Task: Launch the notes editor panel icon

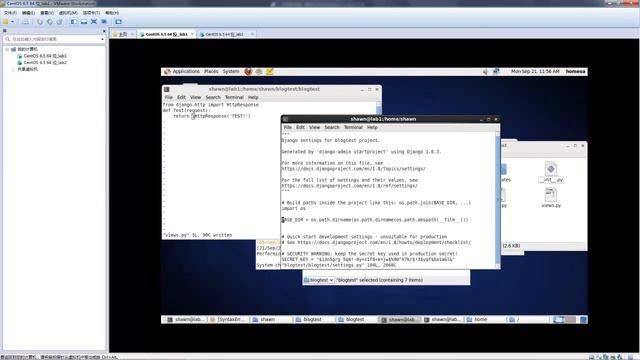Action: point(269,71)
